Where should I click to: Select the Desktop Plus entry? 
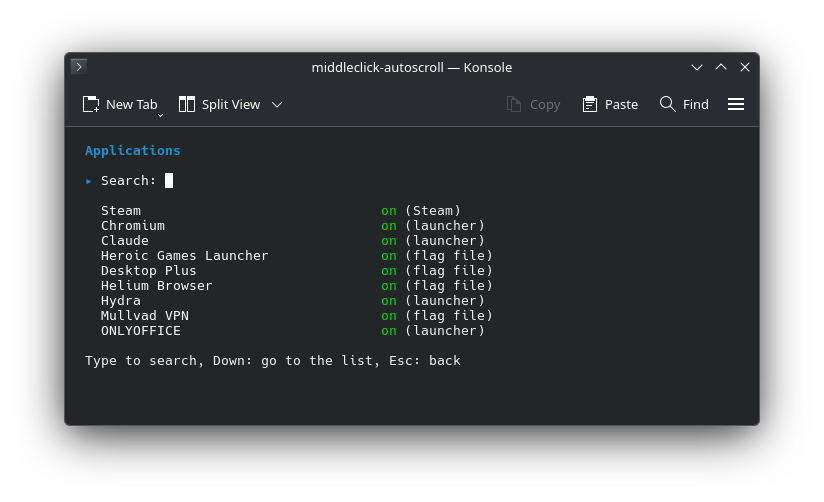149,271
